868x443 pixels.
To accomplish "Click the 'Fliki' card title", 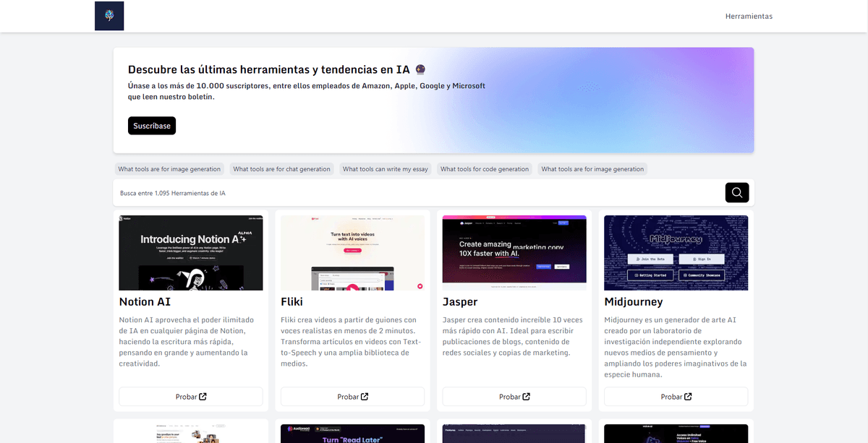I will [292, 301].
